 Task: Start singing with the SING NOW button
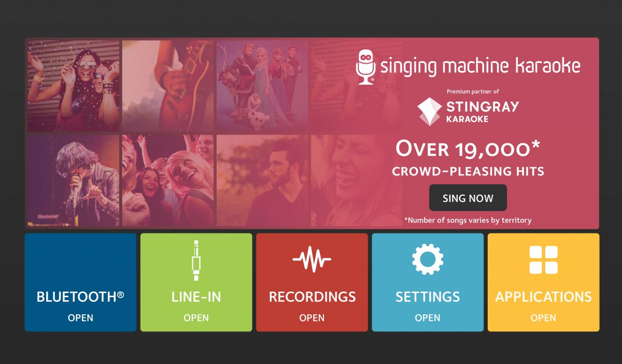[x=468, y=198]
